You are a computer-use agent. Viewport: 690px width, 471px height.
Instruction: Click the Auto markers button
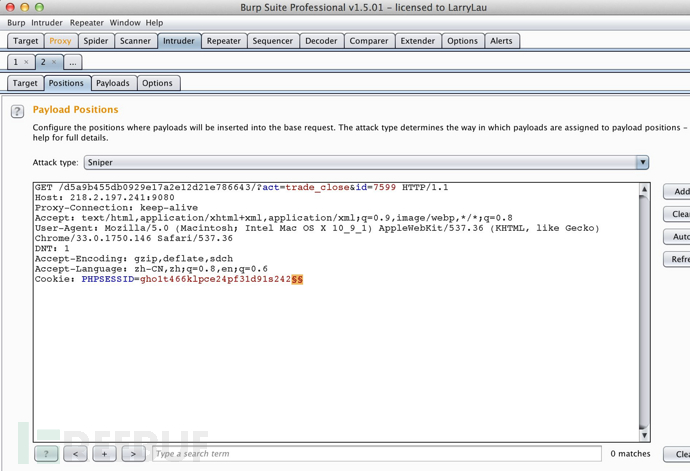[677, 237]
